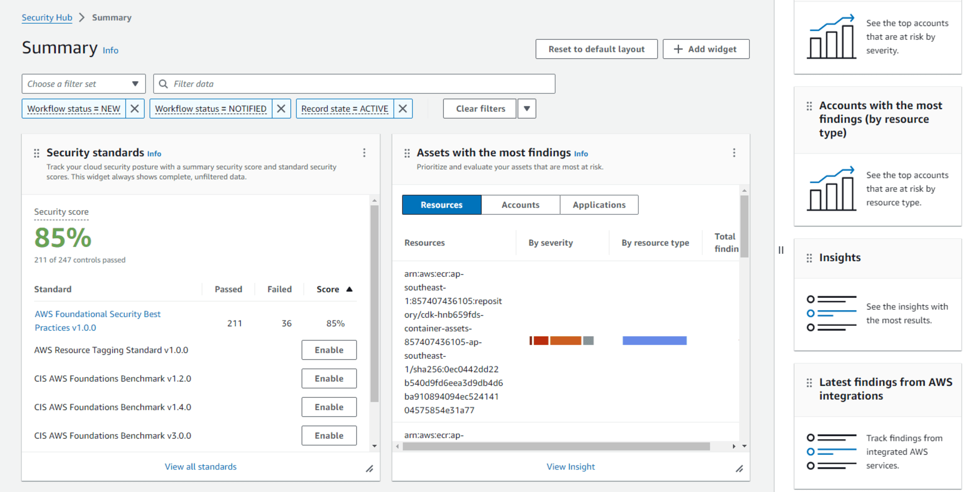Click the Security standards vertical scrollbar
Screen dimensions: 980x492
coord(374,304)
